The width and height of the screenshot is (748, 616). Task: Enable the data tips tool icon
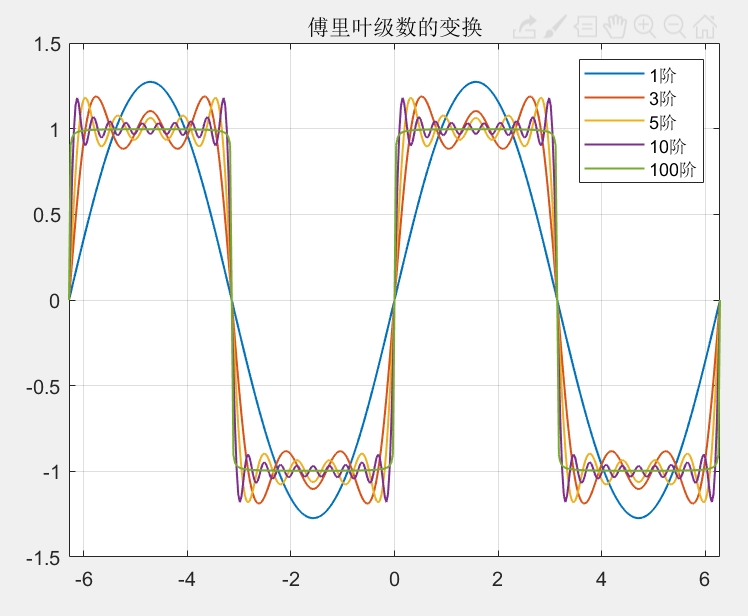(585, 27)
